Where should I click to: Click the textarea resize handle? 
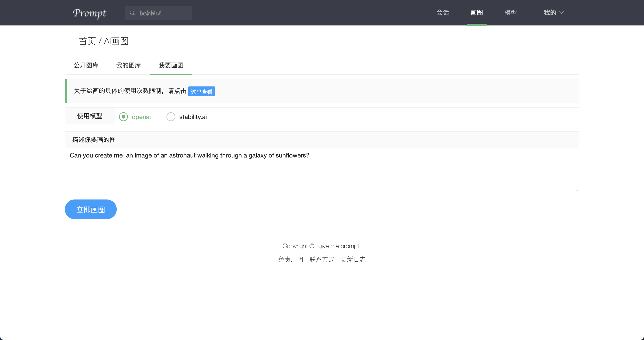click(576, 190)
